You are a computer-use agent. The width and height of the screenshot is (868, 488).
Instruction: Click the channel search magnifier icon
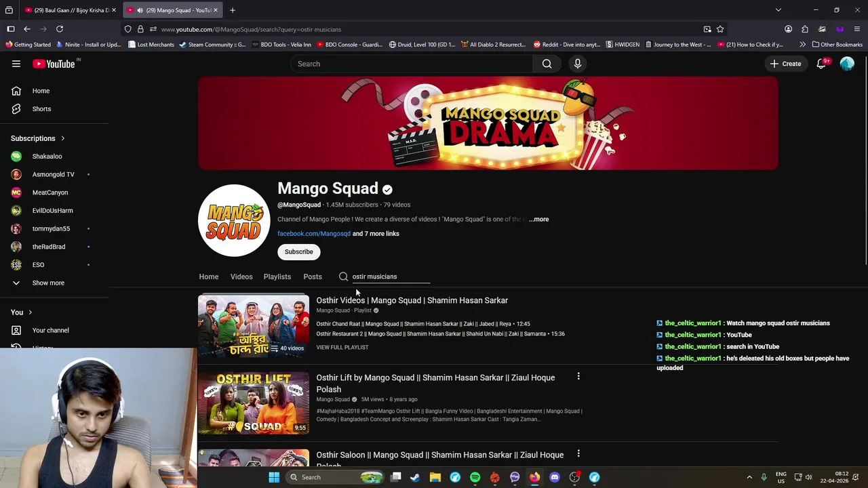344,277
